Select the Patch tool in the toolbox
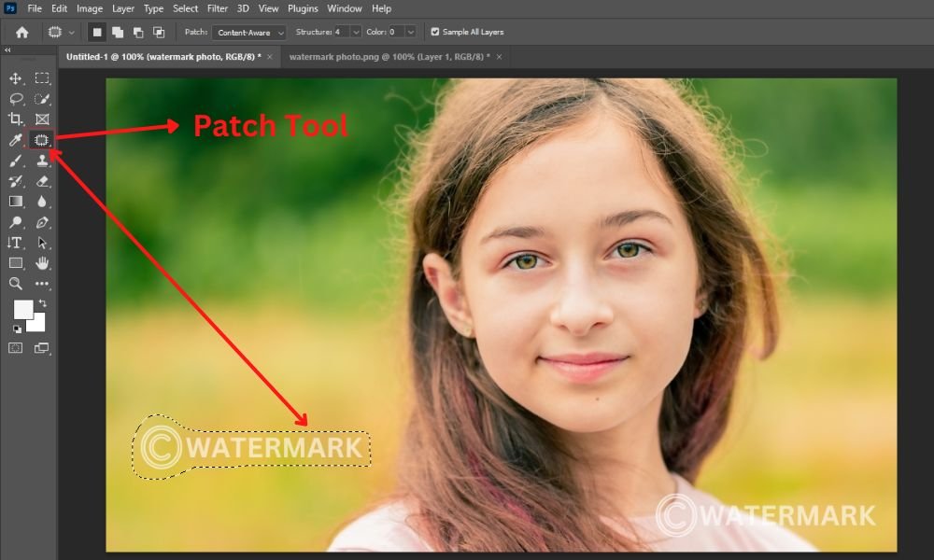Image resolution: width=934 pixels, height=560 pixels. (x=42, y=140)
